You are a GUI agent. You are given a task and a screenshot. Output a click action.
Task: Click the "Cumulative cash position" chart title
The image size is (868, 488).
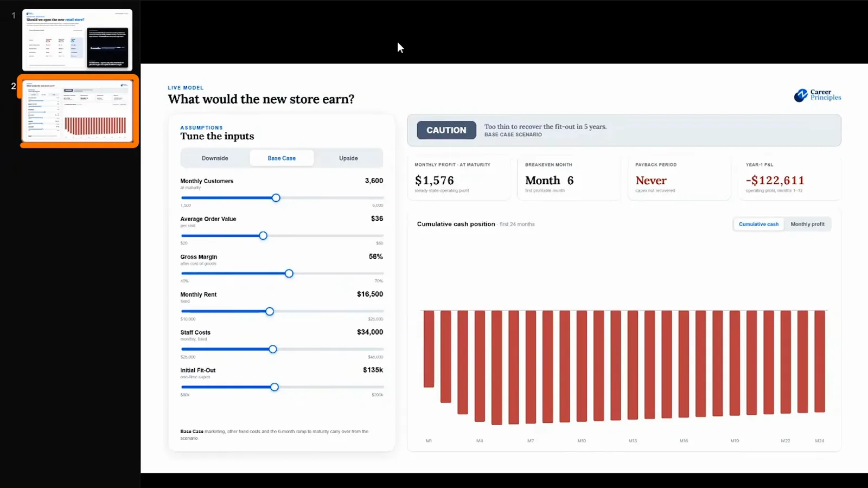pyautogui.click(x=456, y=224)
